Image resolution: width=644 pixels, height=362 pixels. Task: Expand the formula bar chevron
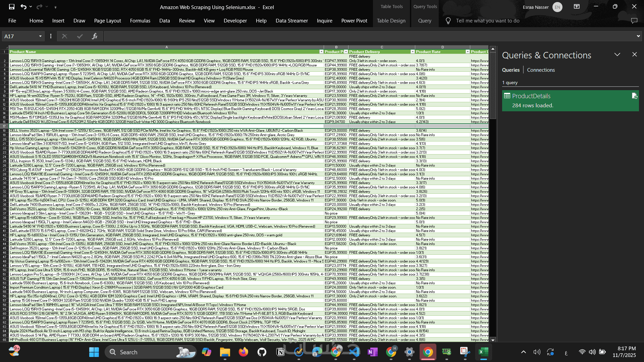(x=638, y=36)
